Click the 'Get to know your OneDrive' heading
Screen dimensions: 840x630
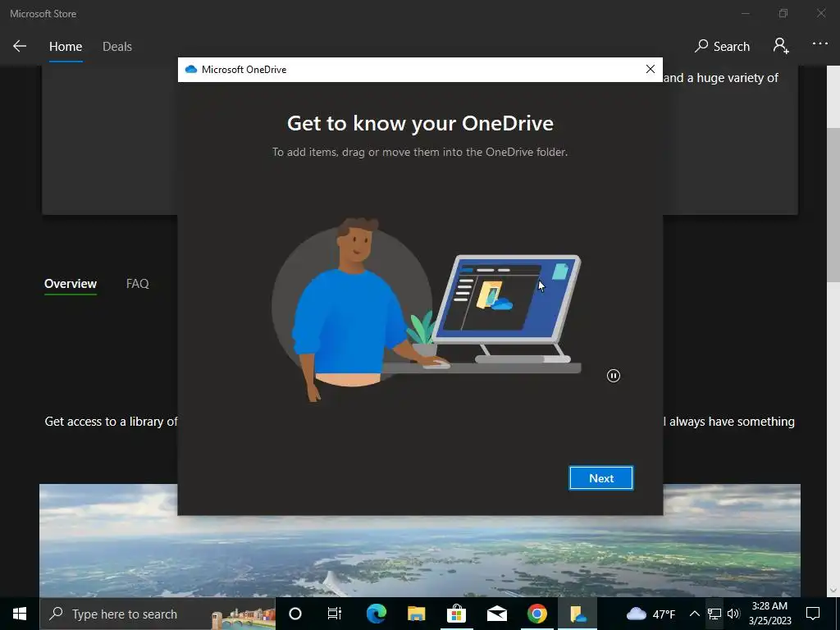[x=420, y=123]
